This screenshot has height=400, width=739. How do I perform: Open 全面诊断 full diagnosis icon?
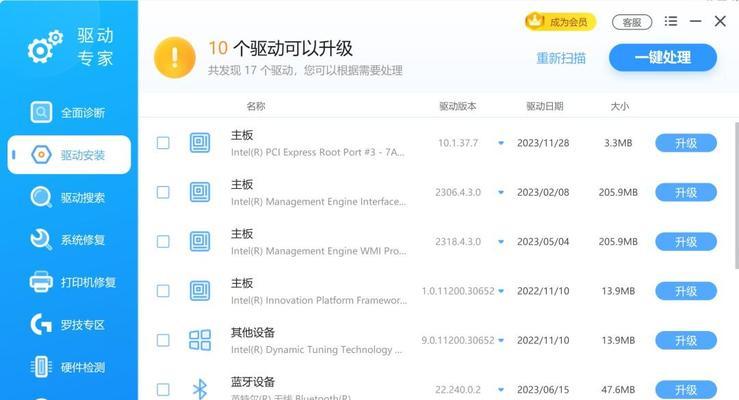point(41,112)
